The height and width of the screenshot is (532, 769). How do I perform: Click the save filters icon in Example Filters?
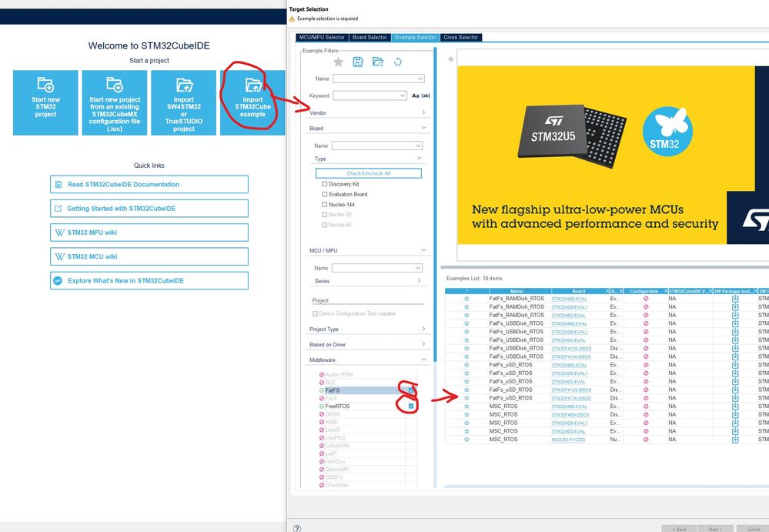(x=358, y=62)
